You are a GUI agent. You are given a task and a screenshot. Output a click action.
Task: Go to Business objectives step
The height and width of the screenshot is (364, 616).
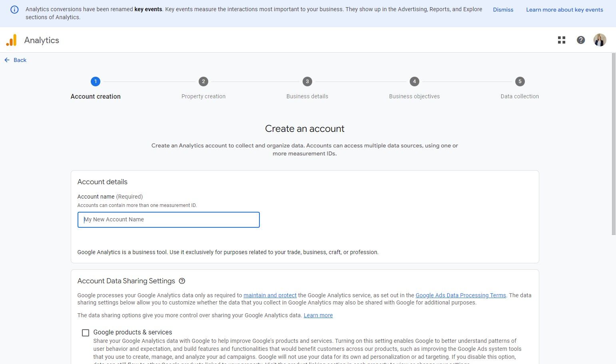(414, 82)
